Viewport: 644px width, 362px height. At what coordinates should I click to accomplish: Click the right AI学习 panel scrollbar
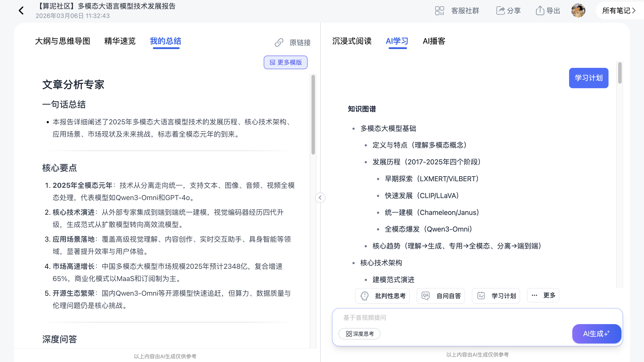(x=619, y=73)
